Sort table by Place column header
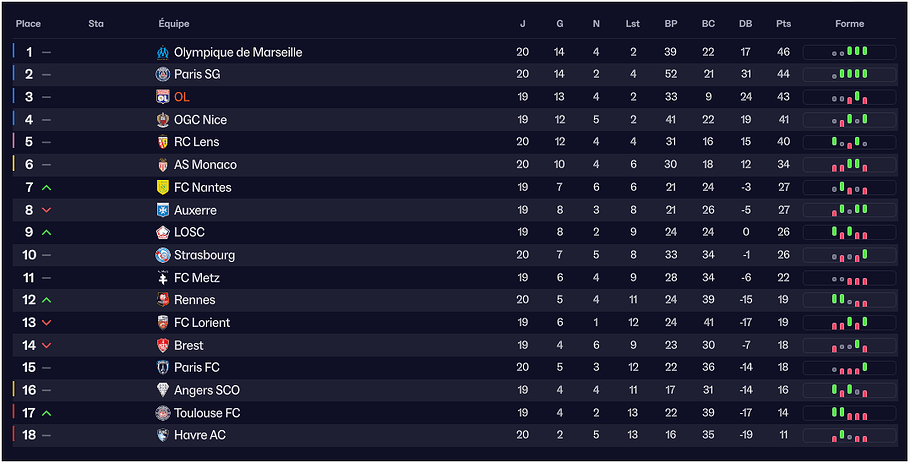Viewport: 910px width, 463px height. [x=28, y=24]
